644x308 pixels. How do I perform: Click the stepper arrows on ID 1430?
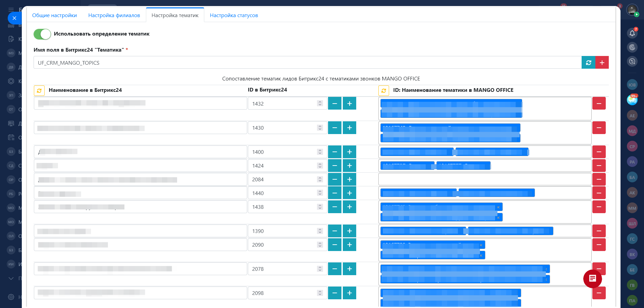click(320, 128)
